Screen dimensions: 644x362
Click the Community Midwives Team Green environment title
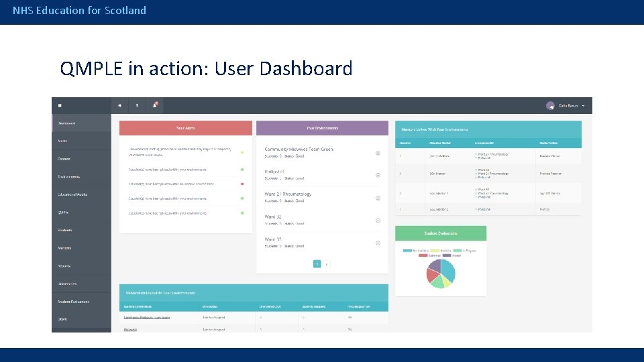[299, 149]
